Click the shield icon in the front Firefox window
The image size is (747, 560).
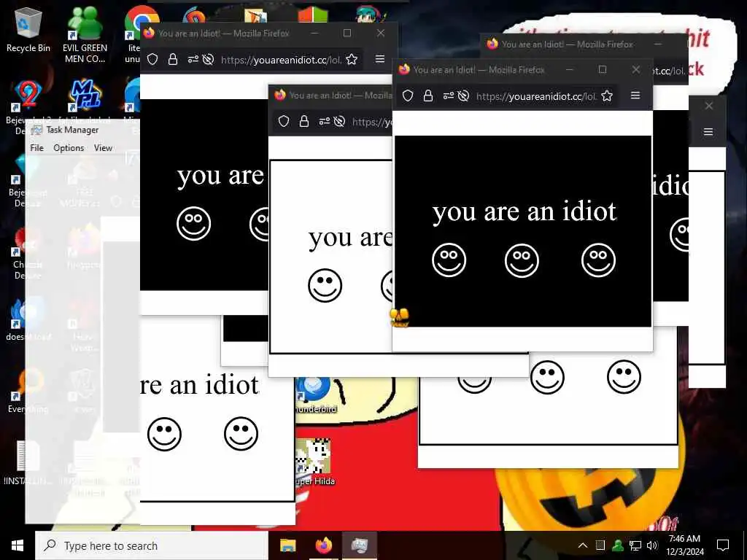(408, 96)
